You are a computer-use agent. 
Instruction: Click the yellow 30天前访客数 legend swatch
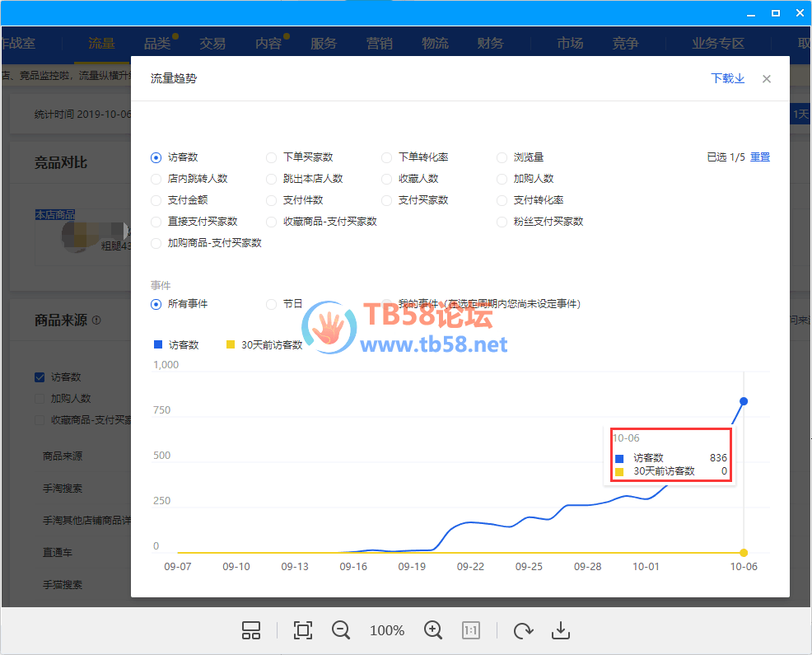(231, 345)
